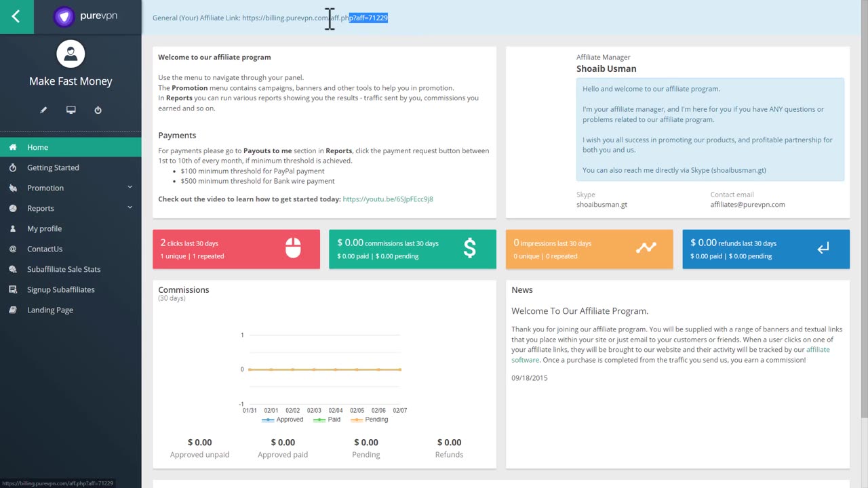Image resolution: width=868 pixels, height=488 pixels.
Task: Click the Welcome To Our Affiliate Program headline
Action: pos(580,311)
